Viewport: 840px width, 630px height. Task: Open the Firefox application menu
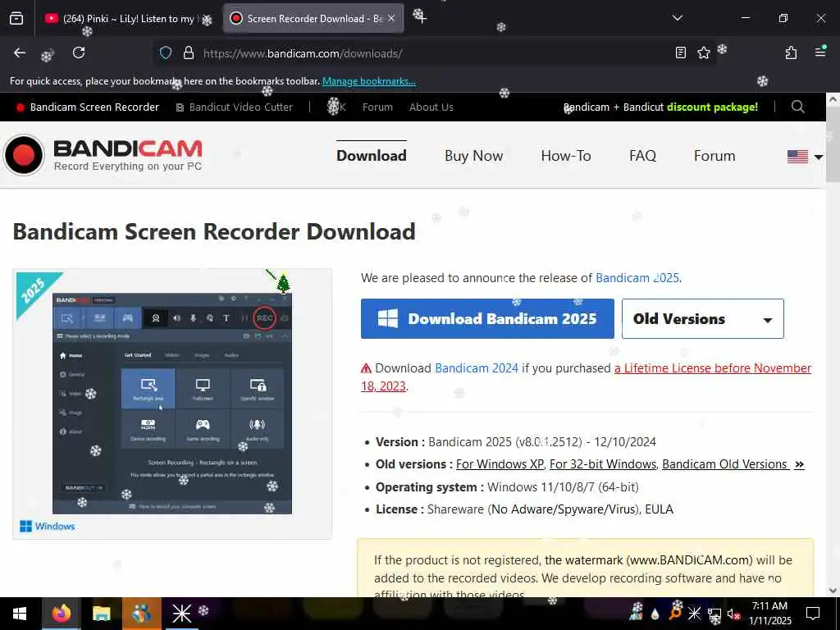coord(820,52)
